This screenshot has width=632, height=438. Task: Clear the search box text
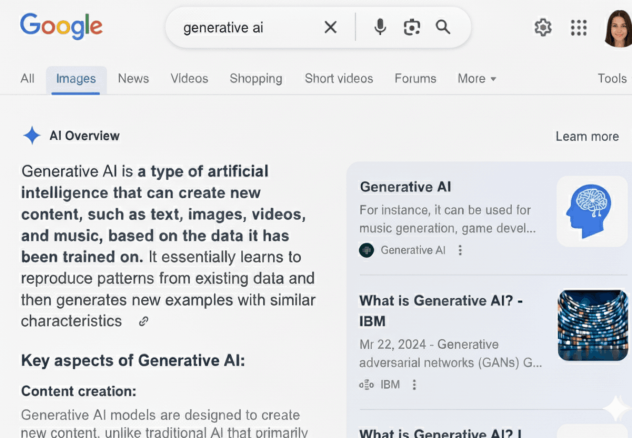331,27
